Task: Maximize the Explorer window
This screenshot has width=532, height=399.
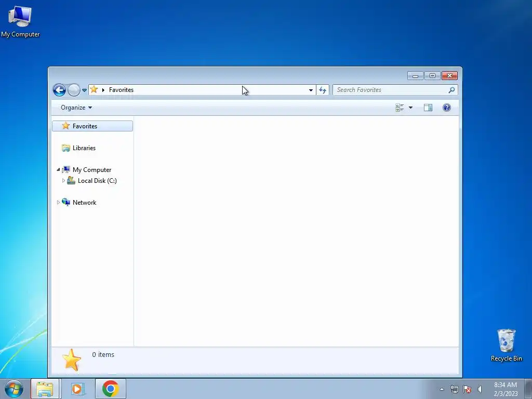Action: click(x=432, y=76)
